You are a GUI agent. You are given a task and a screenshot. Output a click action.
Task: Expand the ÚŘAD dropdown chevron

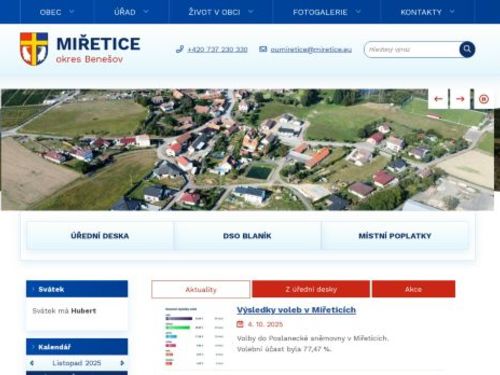coord(146,12)
